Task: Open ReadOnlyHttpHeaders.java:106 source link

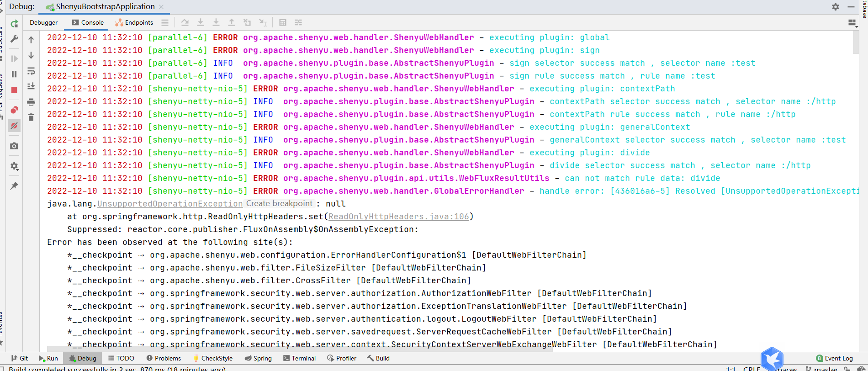Action: click(x=398, y=217)
